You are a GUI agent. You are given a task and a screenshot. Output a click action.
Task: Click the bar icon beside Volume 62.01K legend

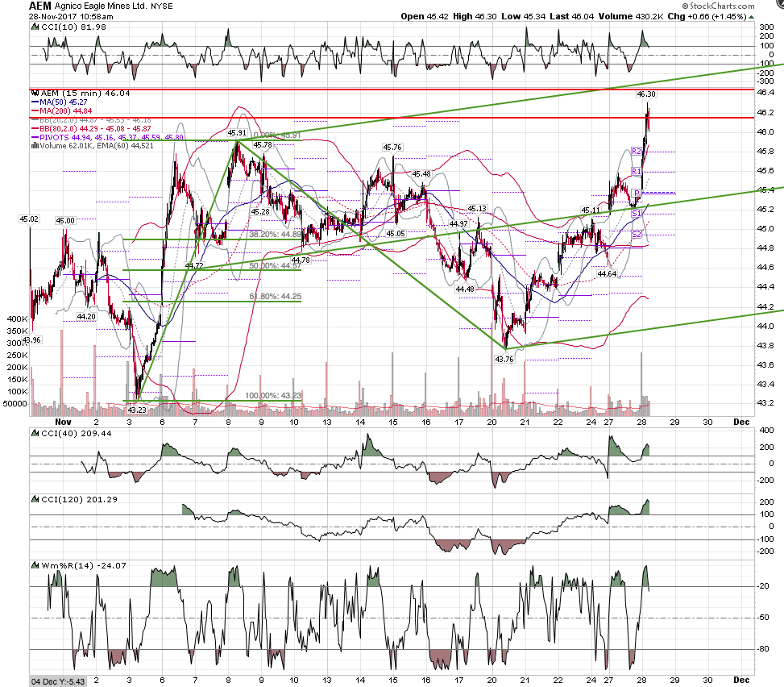coord(35,146)
